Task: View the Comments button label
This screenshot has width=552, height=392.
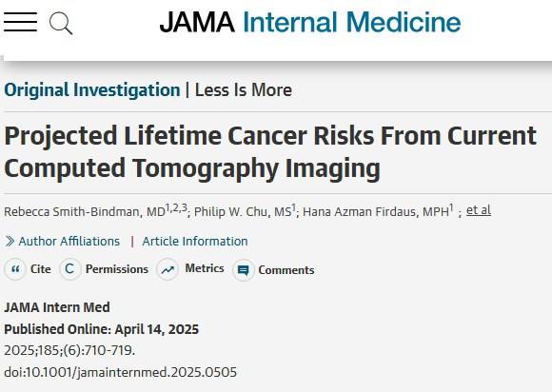Action: click(x=286, y=270)
